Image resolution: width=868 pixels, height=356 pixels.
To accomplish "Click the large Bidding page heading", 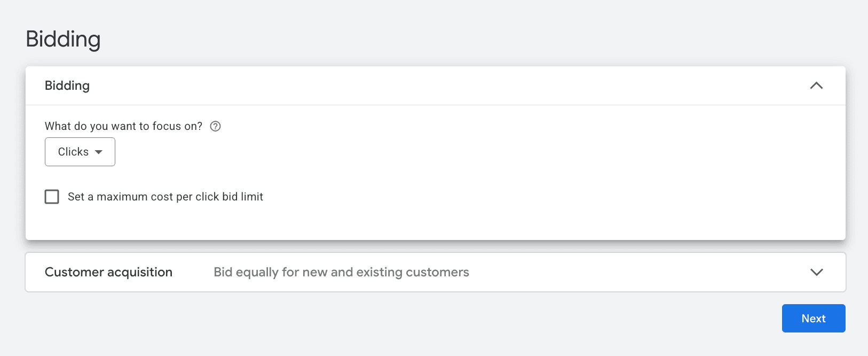I will click(x=63, y=39).
